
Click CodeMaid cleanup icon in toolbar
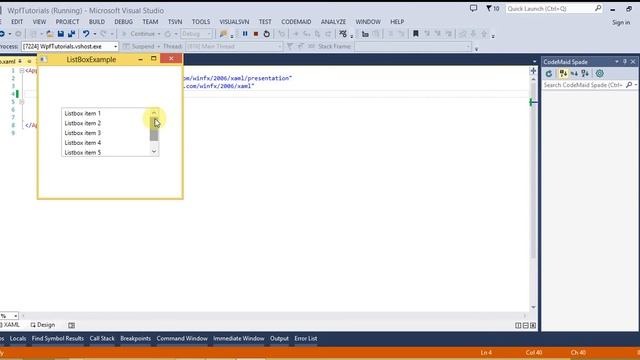tap(343, 34)
